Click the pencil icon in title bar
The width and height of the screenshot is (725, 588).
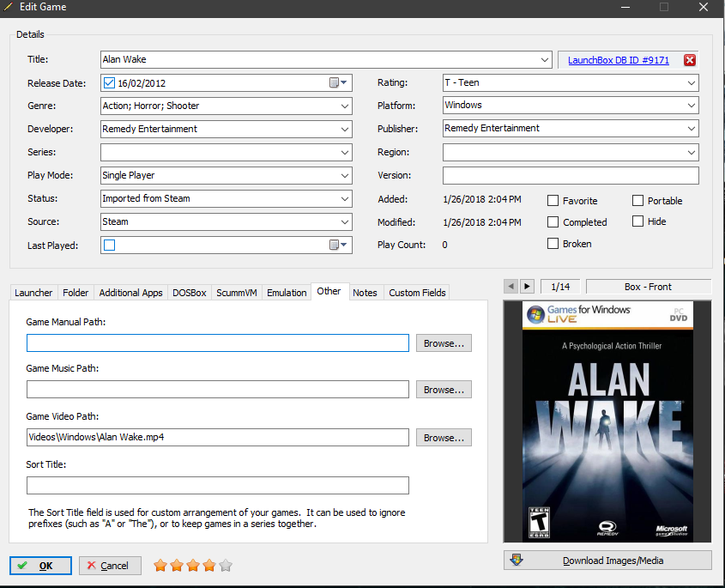[x=8, y=7]
